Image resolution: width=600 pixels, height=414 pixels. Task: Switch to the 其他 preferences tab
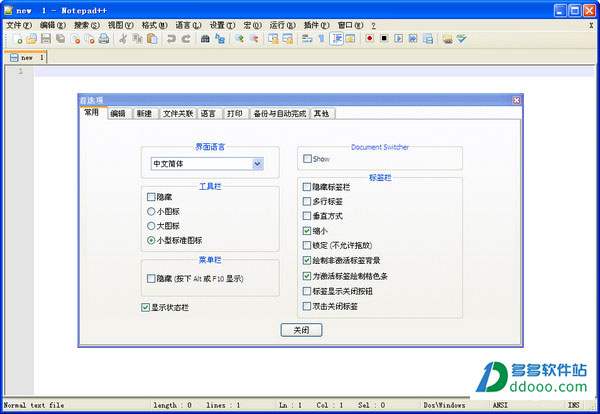click(321, 114)
